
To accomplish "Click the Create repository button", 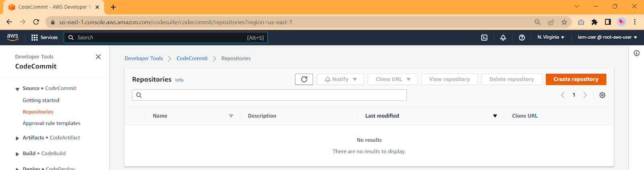I will 576,79.
